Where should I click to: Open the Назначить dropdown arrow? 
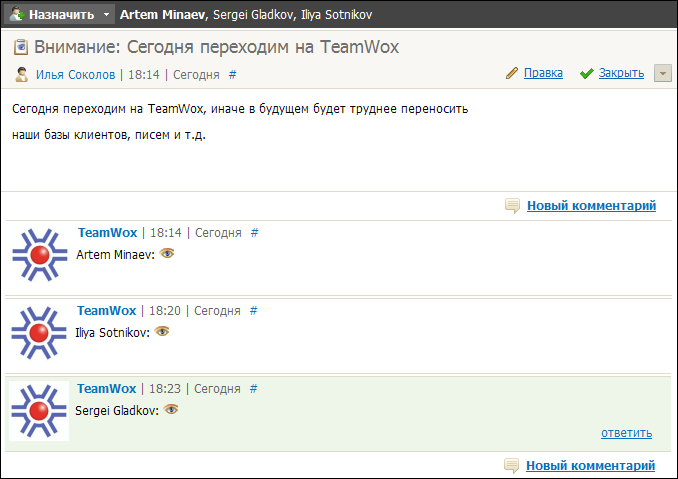click(106, 15)
